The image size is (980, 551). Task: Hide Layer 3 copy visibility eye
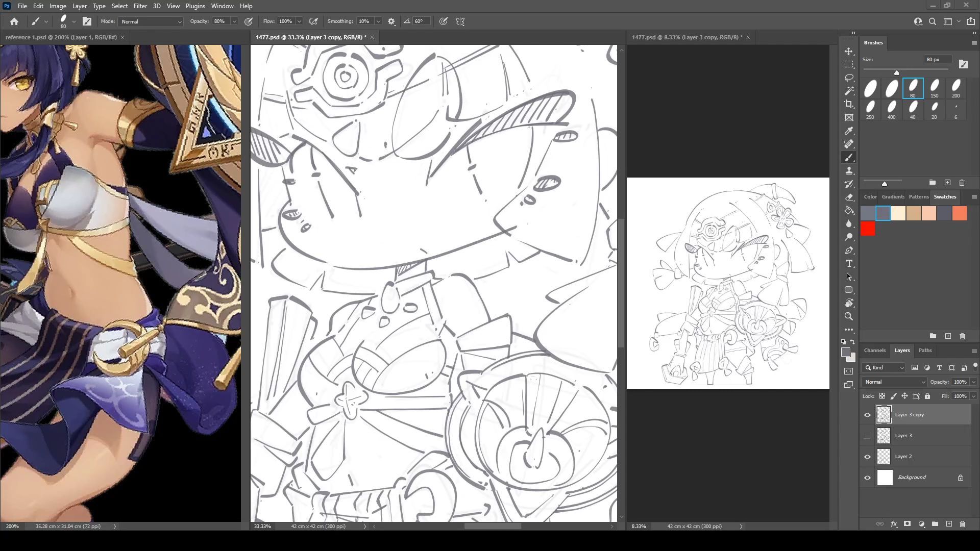click(x=867, y=415)
